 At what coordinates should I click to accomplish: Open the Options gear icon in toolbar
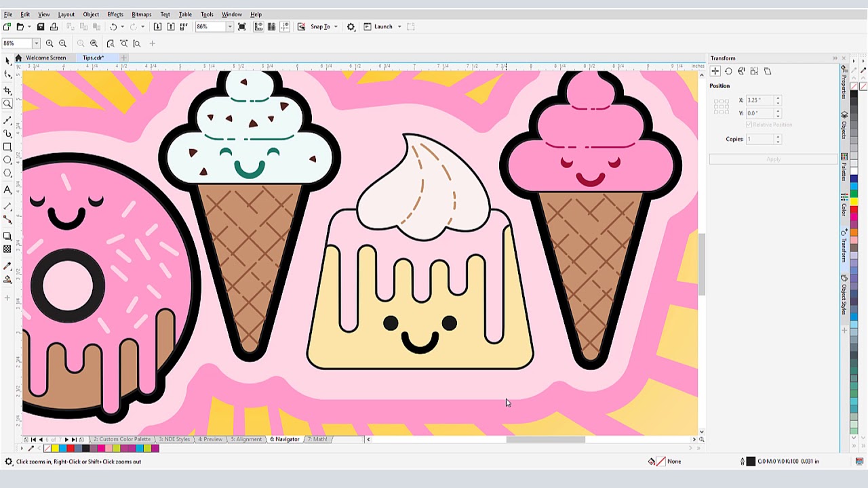351,27
